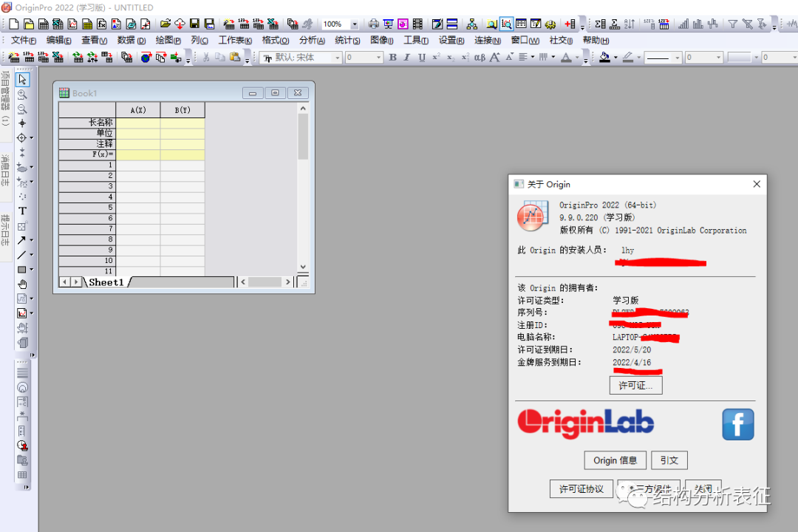Print using the printer icon
This screenshot has height=532, width=798.
374,24
